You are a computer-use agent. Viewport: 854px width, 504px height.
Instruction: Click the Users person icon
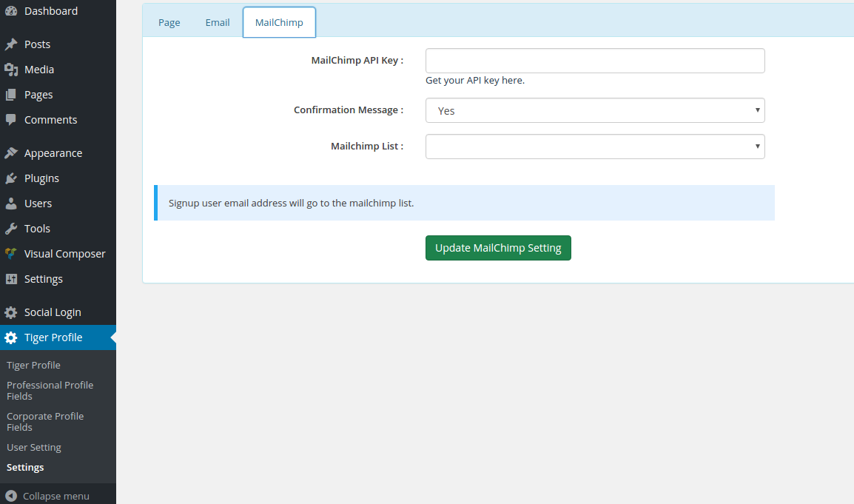(x=11, y=204)
